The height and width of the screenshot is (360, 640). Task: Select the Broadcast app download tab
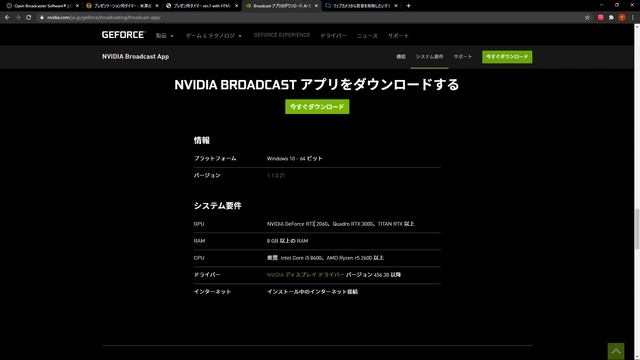click(281, 6)
